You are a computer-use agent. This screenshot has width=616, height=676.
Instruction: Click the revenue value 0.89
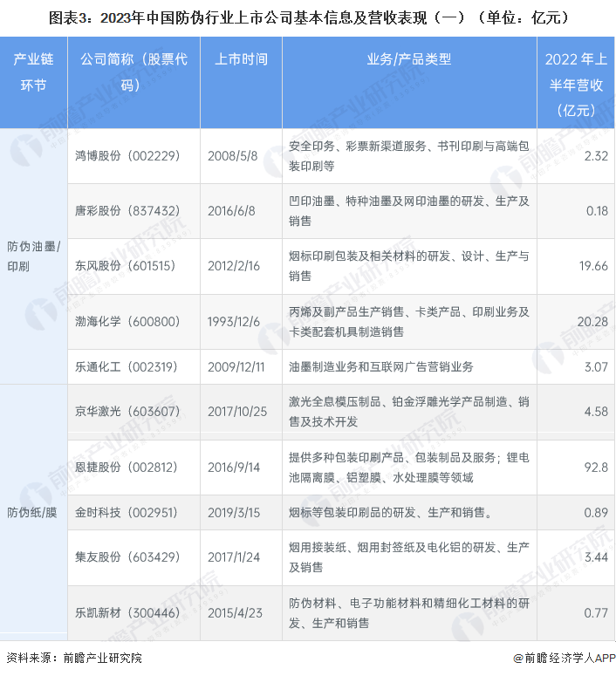click(x=596, y=512)
